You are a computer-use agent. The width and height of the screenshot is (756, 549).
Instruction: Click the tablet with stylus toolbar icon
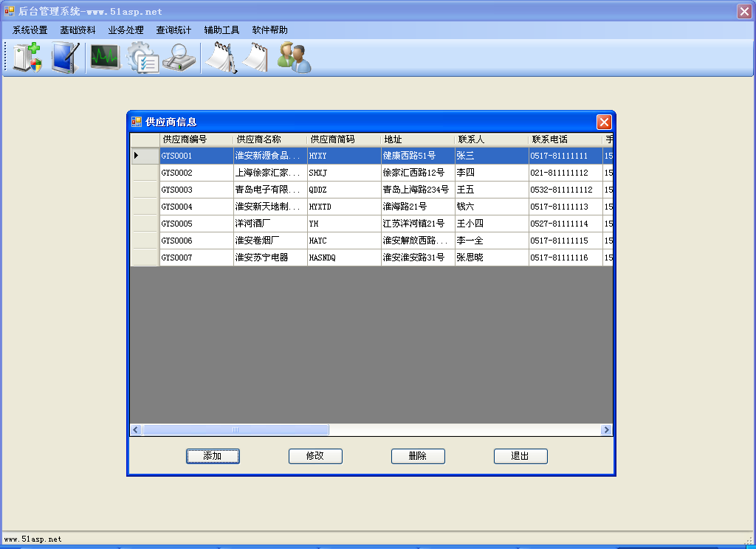(65, 58)
